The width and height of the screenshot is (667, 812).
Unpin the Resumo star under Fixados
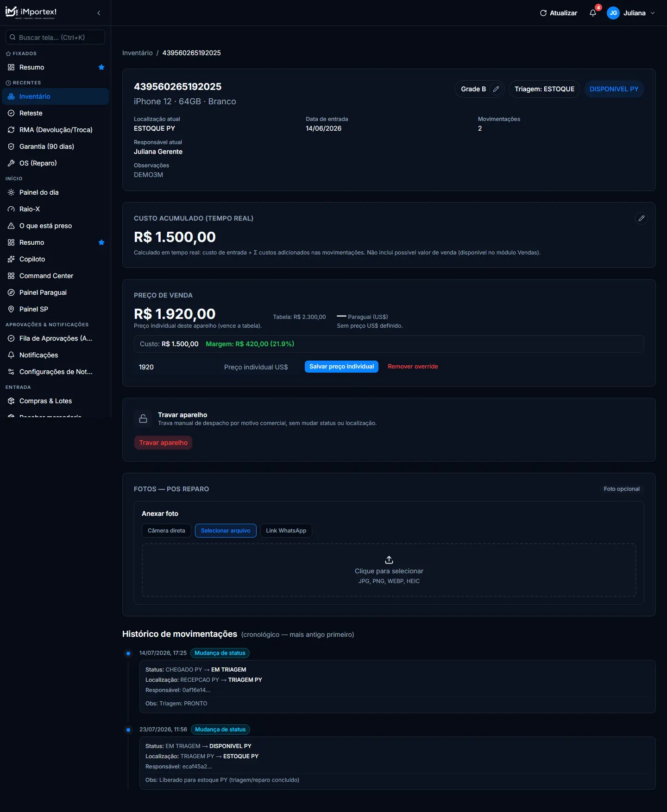pos(101,67)
